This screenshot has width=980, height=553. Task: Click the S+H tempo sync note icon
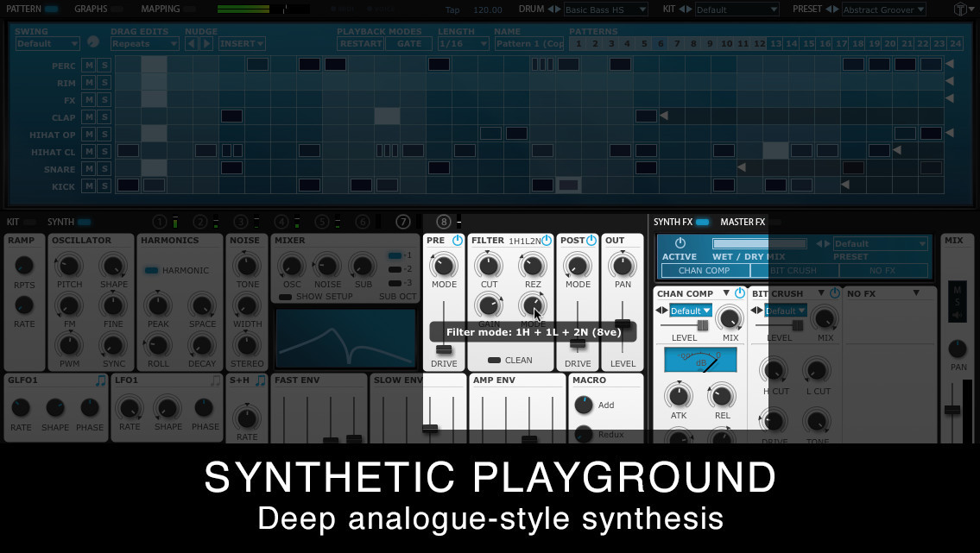coord(261,380)
